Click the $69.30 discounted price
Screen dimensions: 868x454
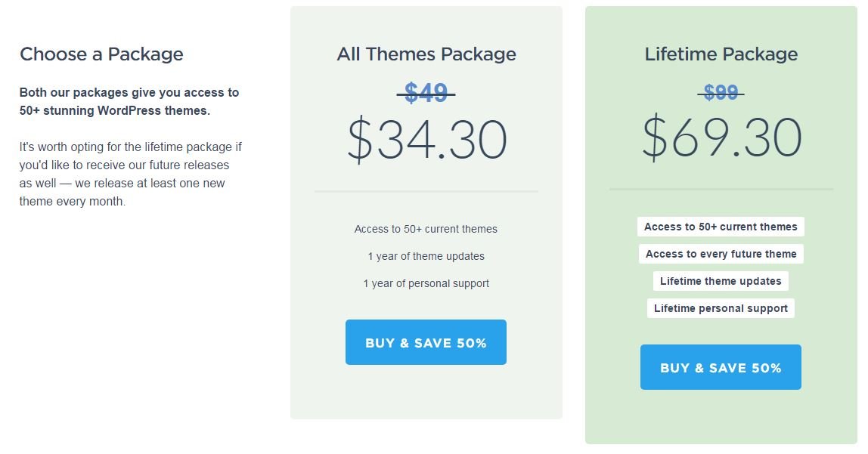(722, 137)
